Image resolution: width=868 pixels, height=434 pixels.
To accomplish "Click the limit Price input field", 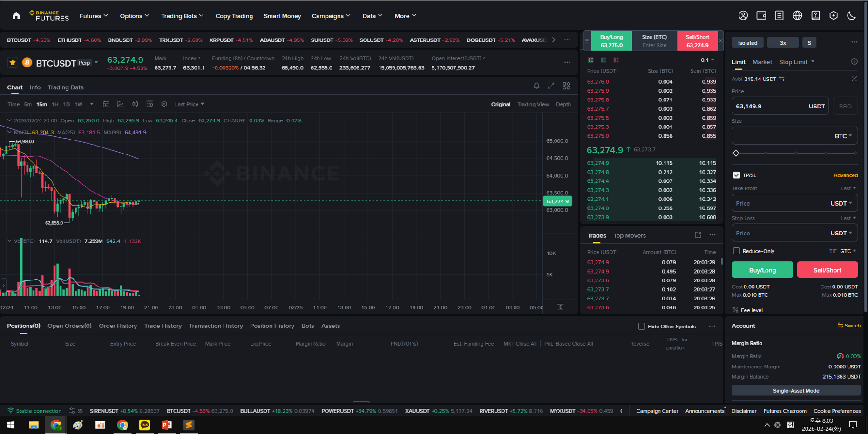I will click(x=780, y=106).
